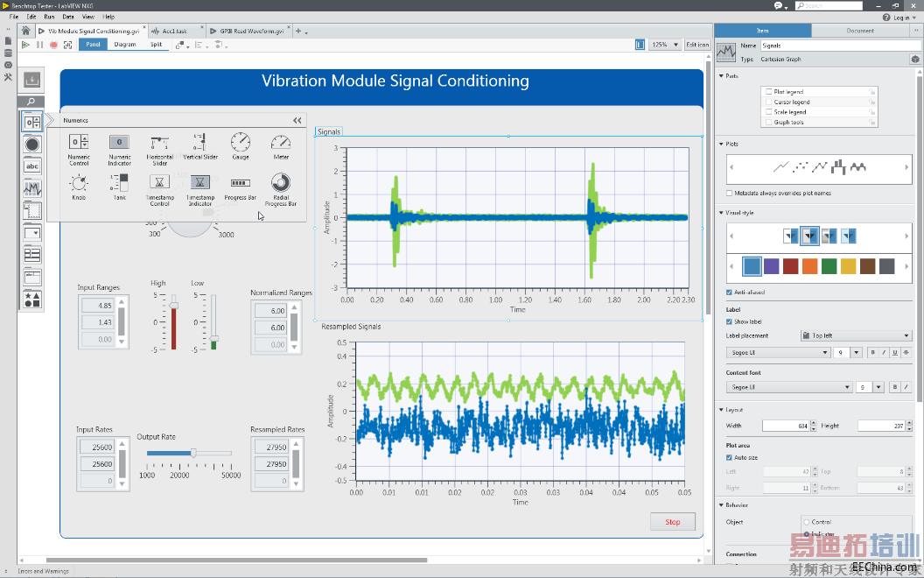
Task: Click the green Run arrow in toolbar
Action: pos(25,45)
